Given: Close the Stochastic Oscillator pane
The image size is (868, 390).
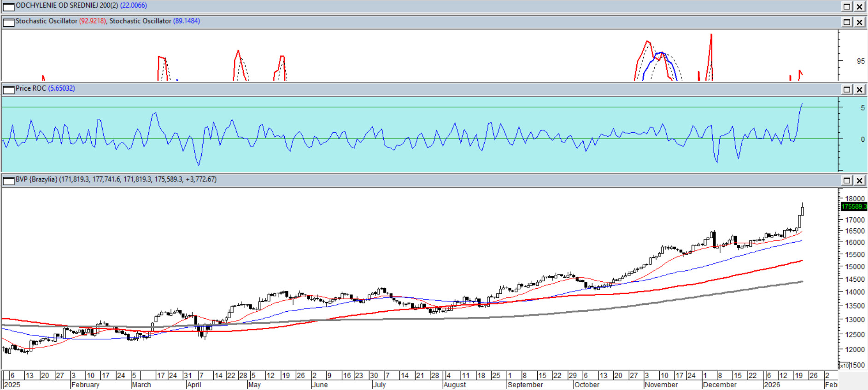Looking at the screenshot, I should click(x=860, y=22).
